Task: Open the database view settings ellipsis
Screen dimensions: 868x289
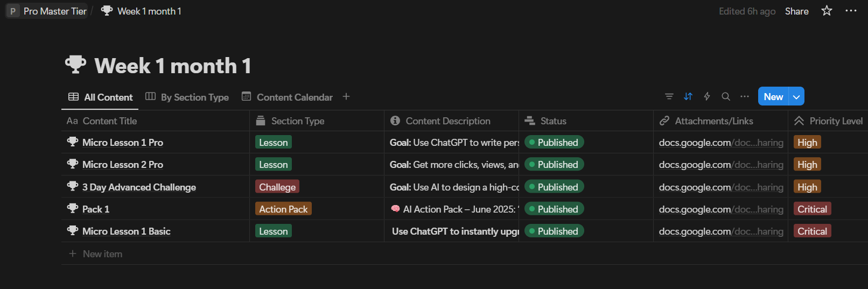Action: [x=745, y=96]
